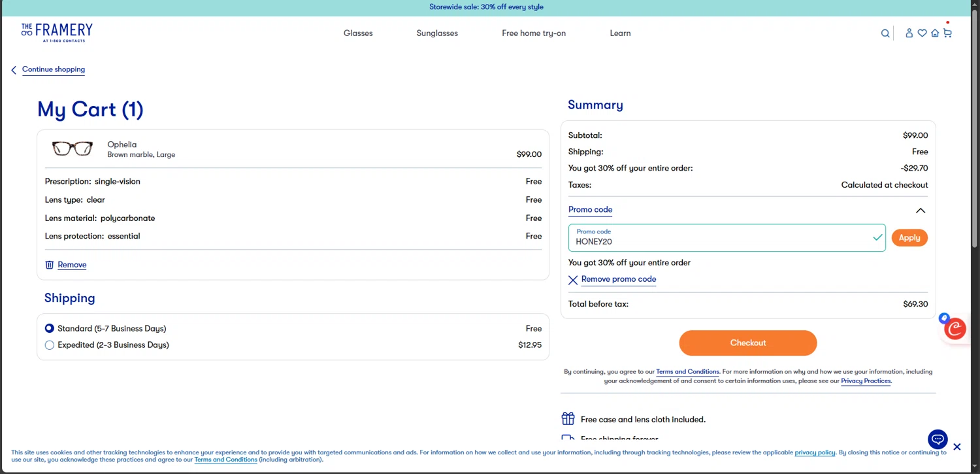Click the $12.95 expedited shipping price
980x474 pixels.
pyautogui.click(x=530, y=345)
